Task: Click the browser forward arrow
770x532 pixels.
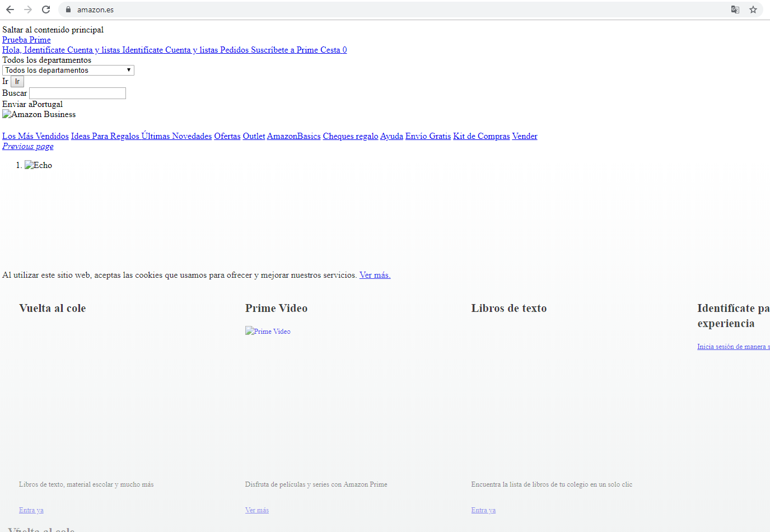Action: click(x=28, y=10)
